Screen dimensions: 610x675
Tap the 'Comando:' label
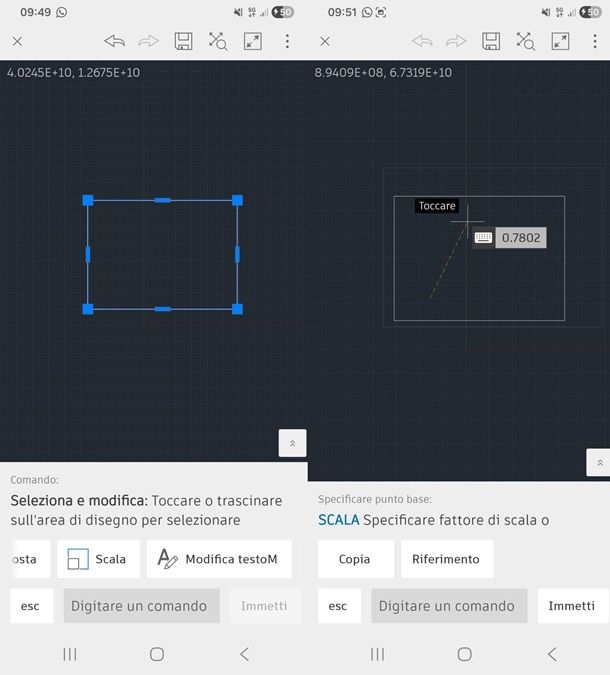click(x=34, y=480)
